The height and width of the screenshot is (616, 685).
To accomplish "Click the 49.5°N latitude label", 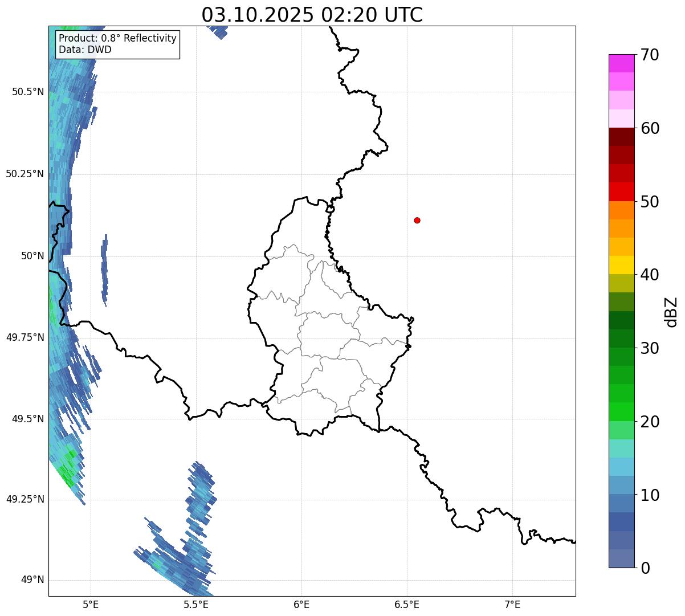I will (28, 419).
